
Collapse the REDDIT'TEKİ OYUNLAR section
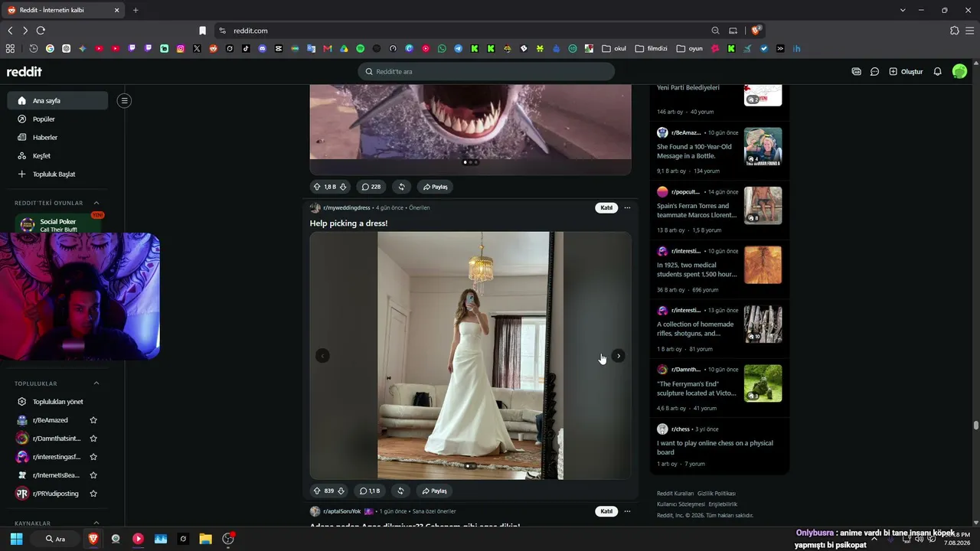coord(96,203)
